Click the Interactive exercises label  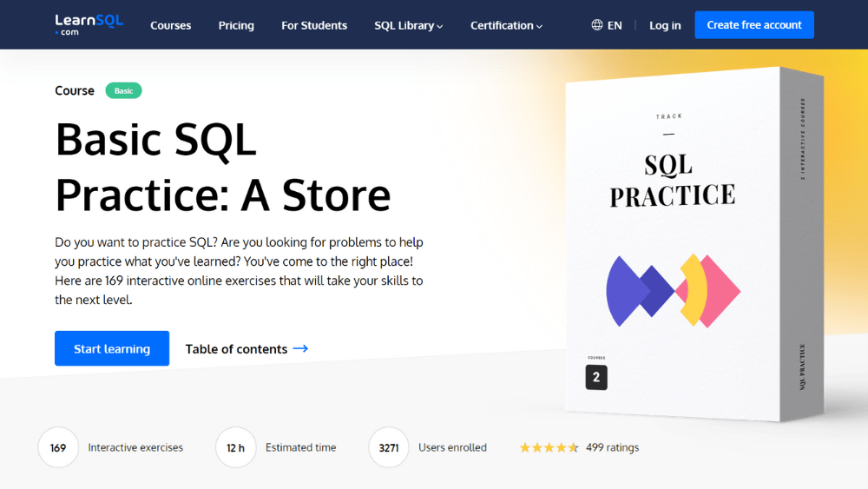pyautogui.click(x=135, y=447)
